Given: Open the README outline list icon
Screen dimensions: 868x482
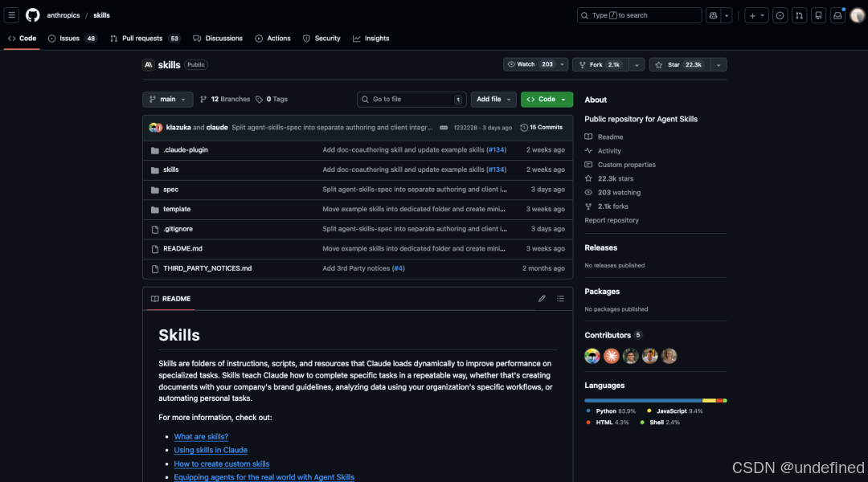Looking at the screenshot, I should [560, 299].
